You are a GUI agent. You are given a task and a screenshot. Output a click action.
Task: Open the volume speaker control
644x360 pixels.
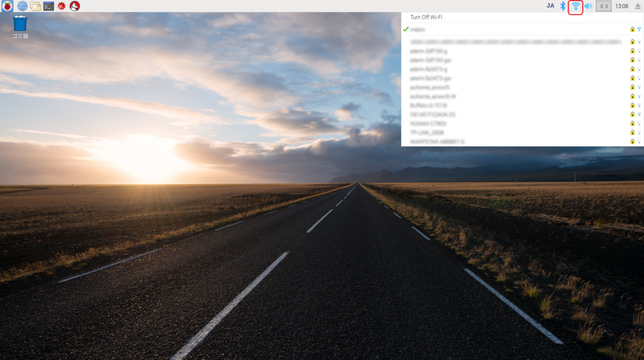click(x=588, y=6)
